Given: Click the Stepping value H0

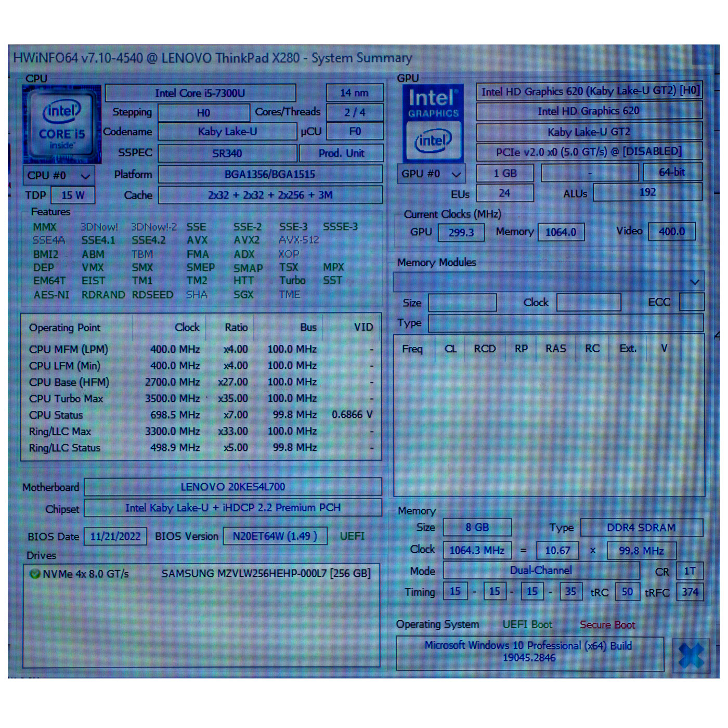Looking at the screenshot, I should (x=204, y=113).
